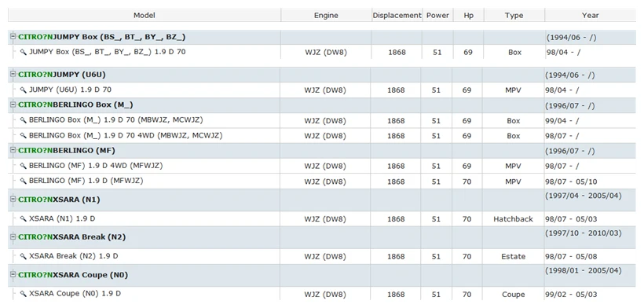Sort by the Hp column header

(468, 15)
